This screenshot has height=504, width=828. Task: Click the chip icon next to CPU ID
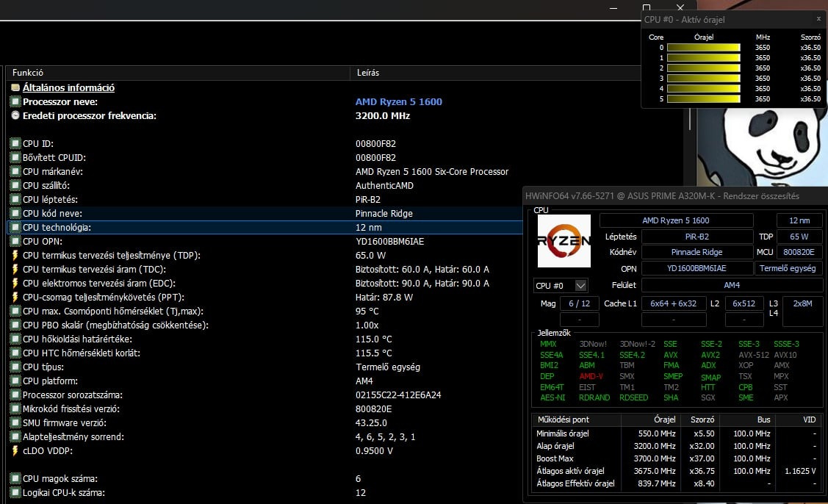[x=15, y=143]
